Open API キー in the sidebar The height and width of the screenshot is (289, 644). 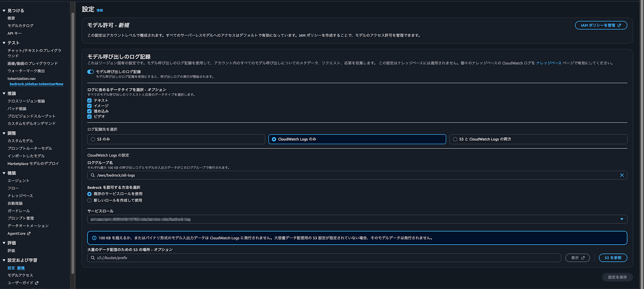14,34
